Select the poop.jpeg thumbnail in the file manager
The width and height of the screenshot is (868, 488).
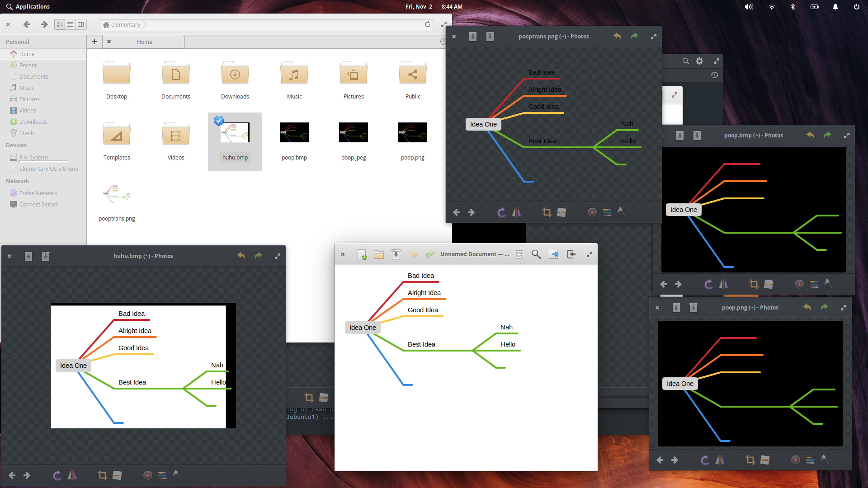point(354,132)
